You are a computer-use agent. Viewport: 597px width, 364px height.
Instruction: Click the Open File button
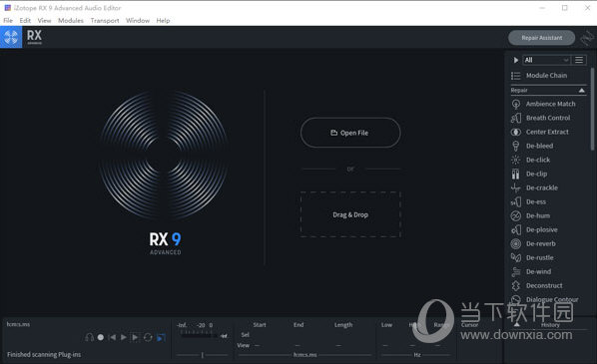point(350,133)
